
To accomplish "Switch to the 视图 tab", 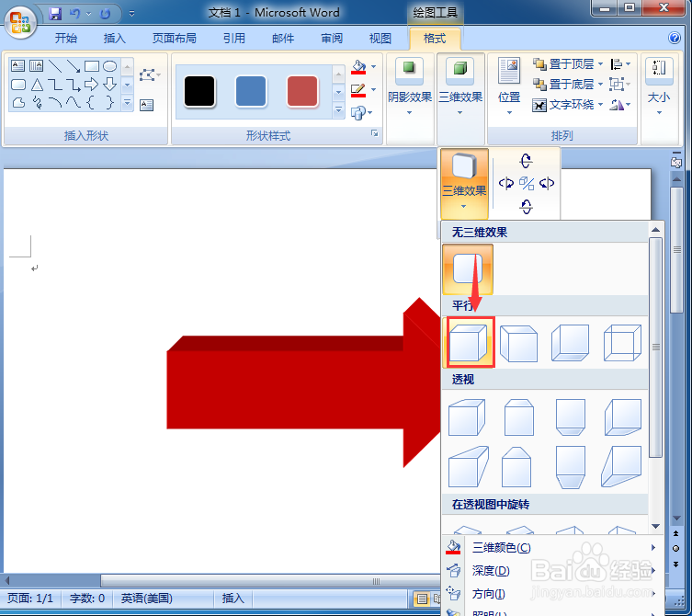I will pos(380,39).
